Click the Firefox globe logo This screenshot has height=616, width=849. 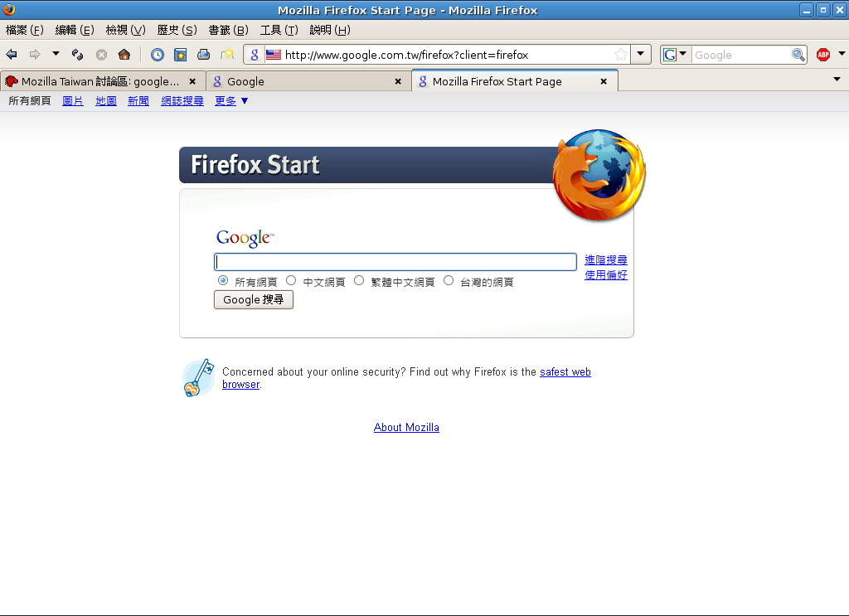point(599,175)
